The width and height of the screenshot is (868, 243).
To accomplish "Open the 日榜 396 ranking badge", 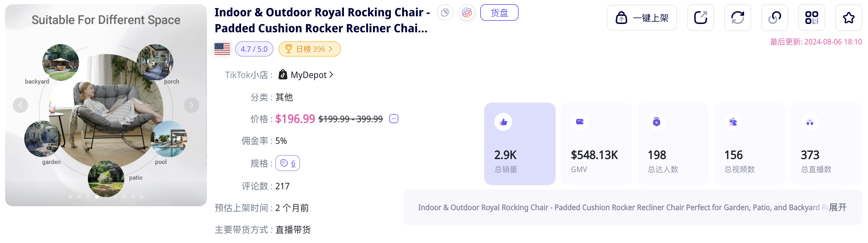I will 309,49.
